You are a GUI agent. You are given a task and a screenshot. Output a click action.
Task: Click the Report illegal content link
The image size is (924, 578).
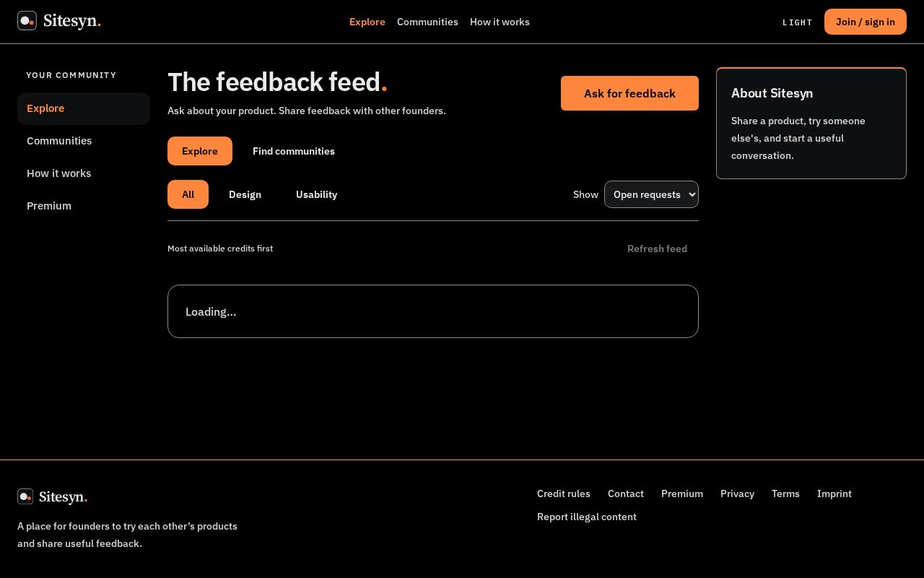click(x=587, y=517)
